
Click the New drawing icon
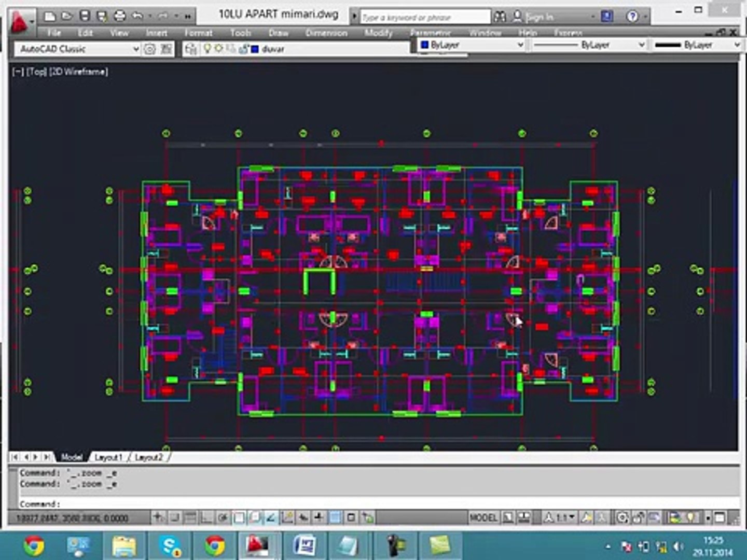50,16
